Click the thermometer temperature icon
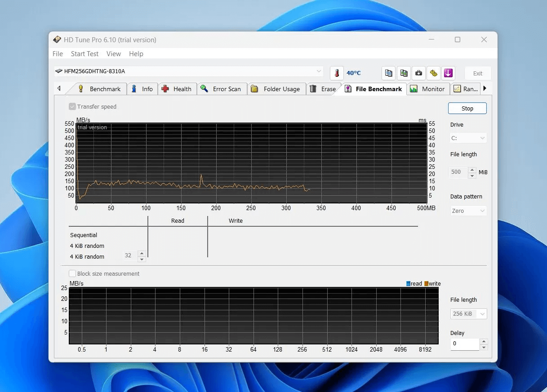This screenshot has width=547, height=392. 337,73
